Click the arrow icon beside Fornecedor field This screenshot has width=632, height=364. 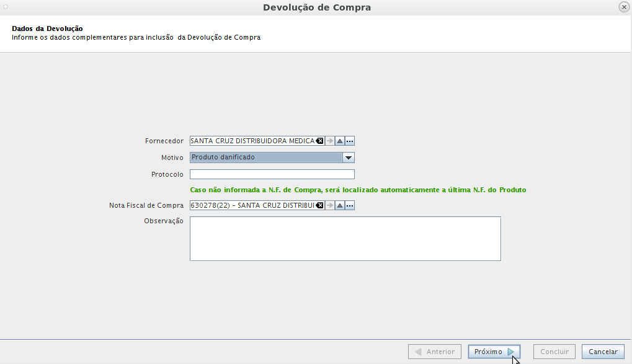(330, 141)
